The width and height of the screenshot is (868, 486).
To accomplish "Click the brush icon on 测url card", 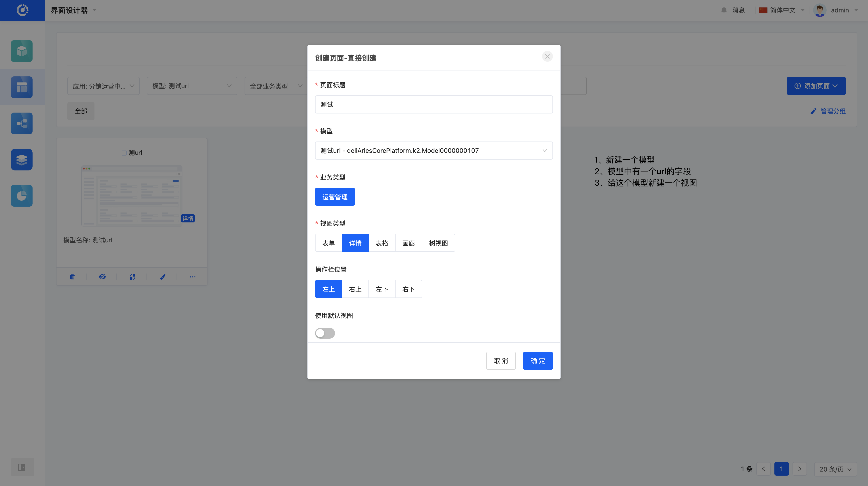I will [163, 277].
